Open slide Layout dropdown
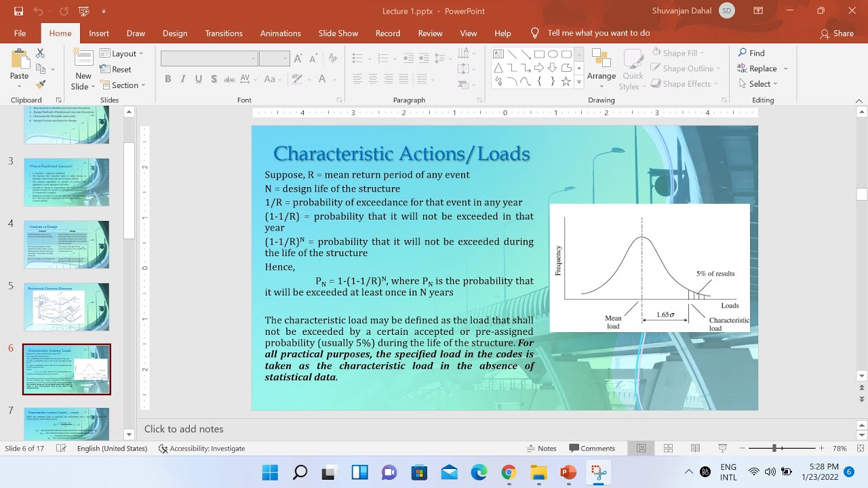The height and width of the screenshot is (488, 868). click(122, 54)
